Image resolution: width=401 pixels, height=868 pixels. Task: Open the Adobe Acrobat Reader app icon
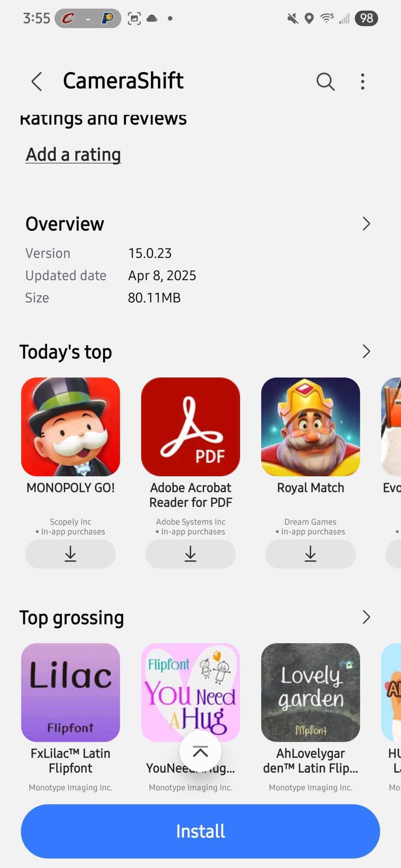coord(191,426)
